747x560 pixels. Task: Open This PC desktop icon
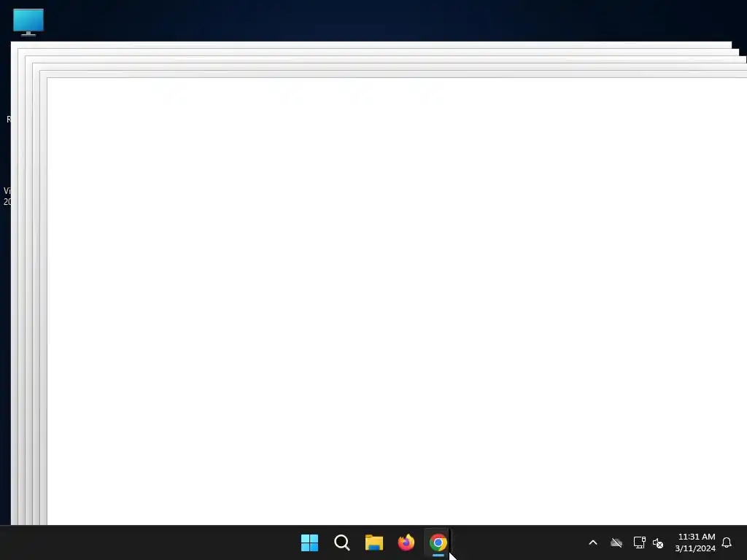28,22
